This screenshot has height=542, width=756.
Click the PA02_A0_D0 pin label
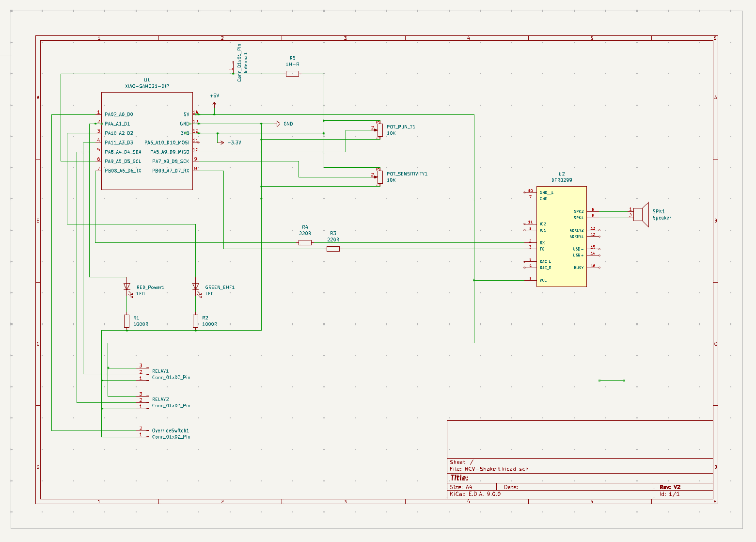tap(119, 114)
